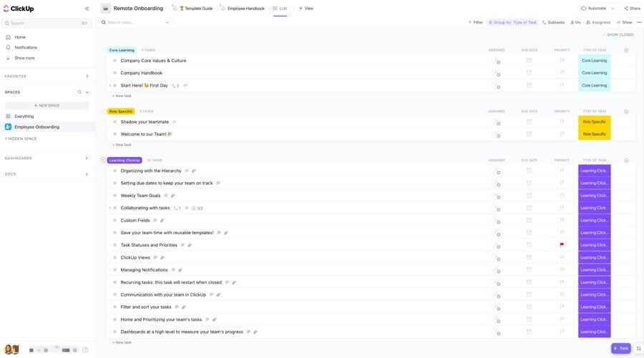Open the Filter menu
The width and height of the screenshot is (644, 358).
click(x=475, y=23)
